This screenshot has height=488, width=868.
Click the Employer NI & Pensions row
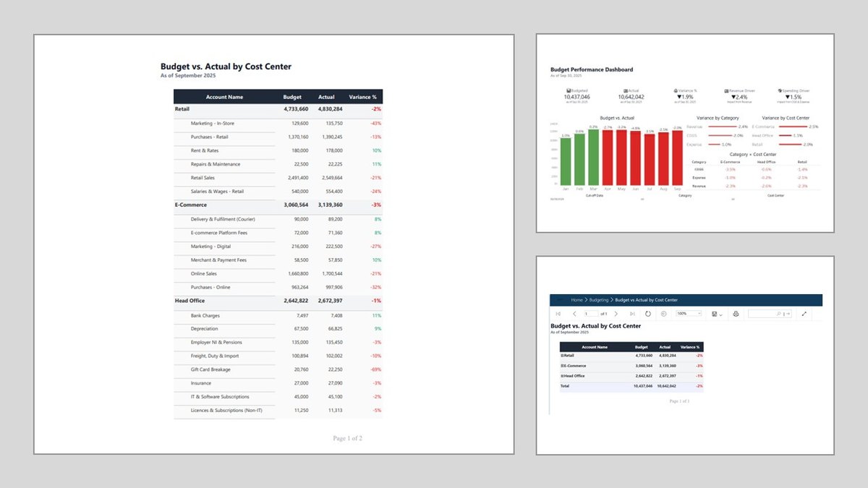[278, 343]
